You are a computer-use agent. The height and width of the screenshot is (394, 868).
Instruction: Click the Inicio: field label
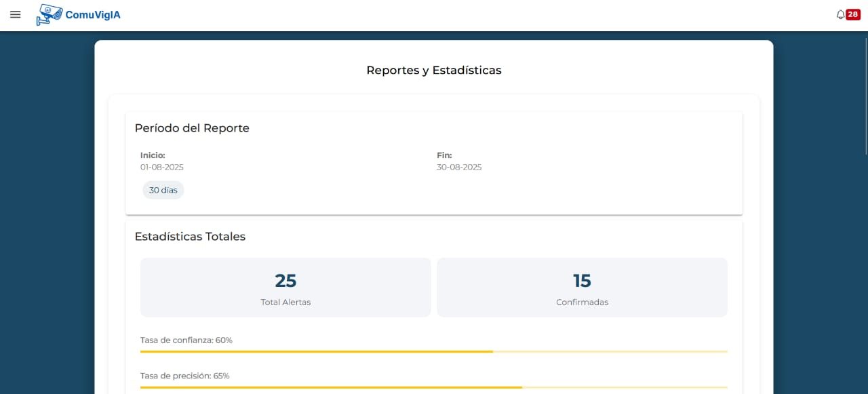(x=153, y=155)
